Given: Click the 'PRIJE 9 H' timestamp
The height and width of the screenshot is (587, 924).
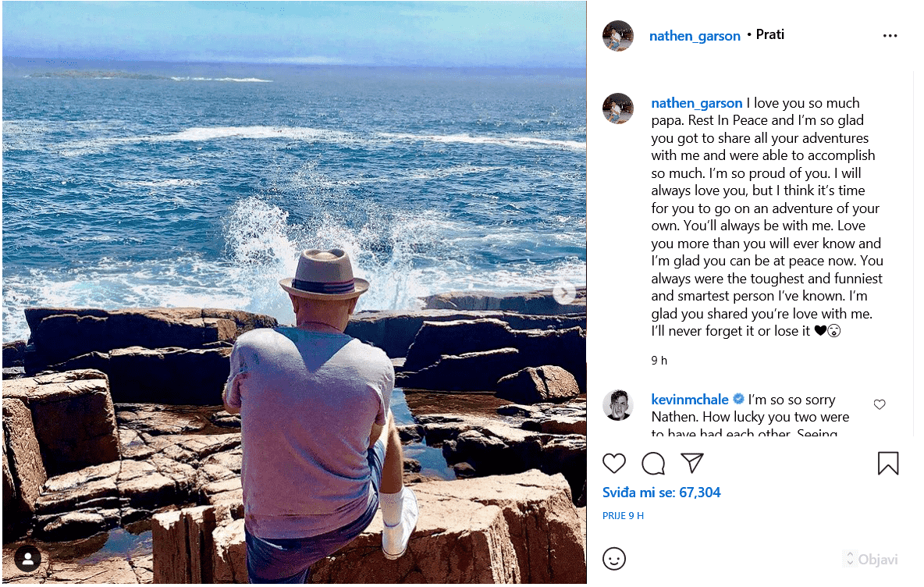Looking at the screenshot, I should 623,516.
